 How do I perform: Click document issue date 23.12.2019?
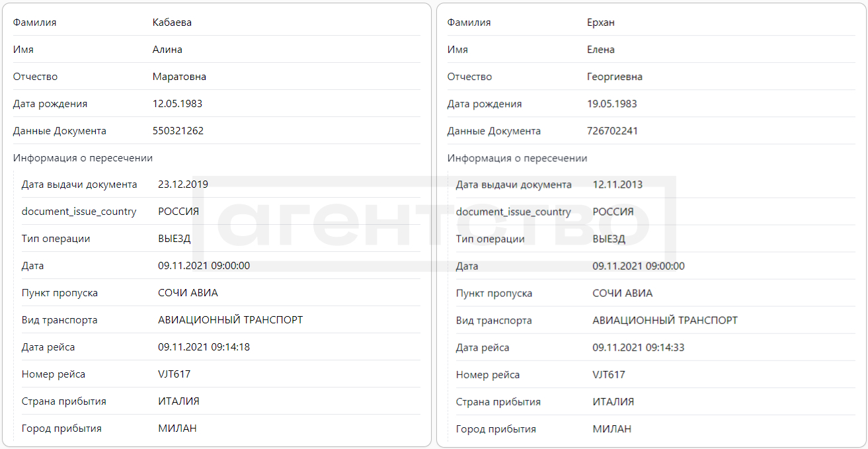pos(182,184)
